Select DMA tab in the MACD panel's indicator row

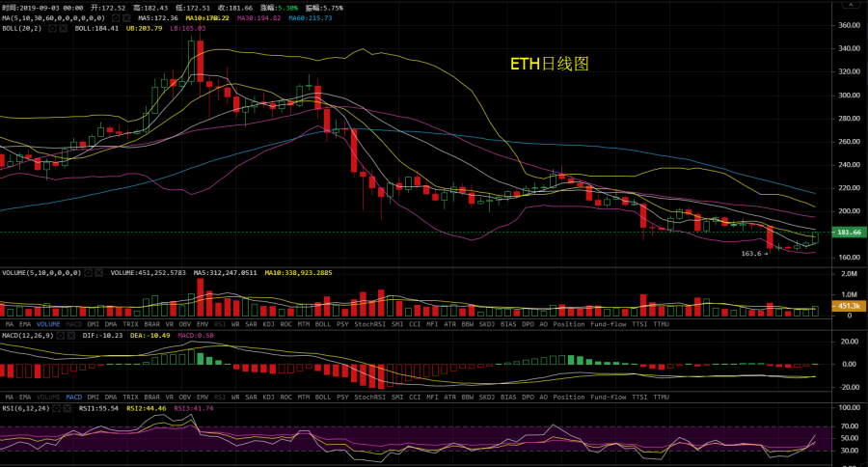[x=111, y=398]
